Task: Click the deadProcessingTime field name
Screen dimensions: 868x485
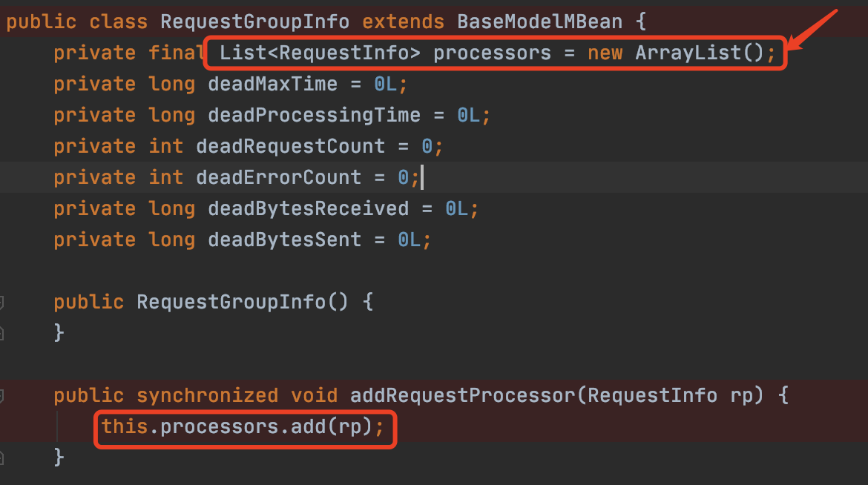Action: tap(314, 115)
